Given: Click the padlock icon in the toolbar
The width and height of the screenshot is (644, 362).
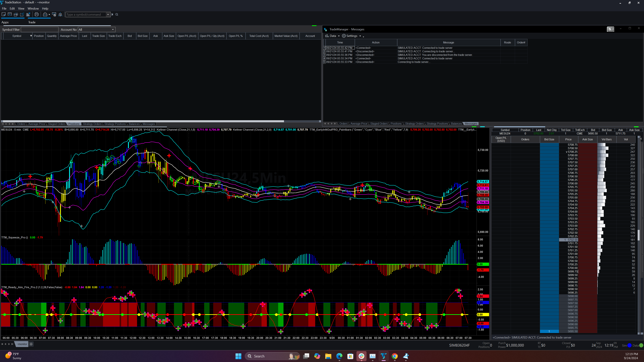Looking at the screenshot, I should [x=45, y=14].
